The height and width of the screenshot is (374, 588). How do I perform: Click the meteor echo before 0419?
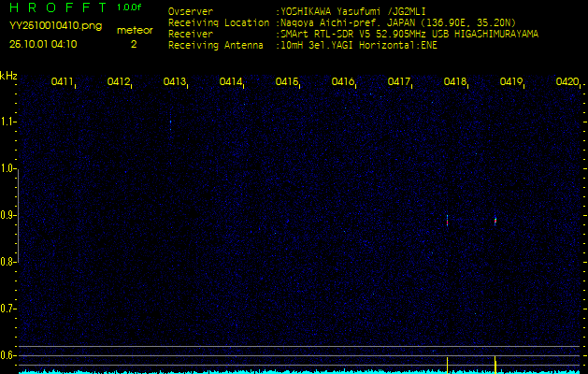[x=495, y=221]
